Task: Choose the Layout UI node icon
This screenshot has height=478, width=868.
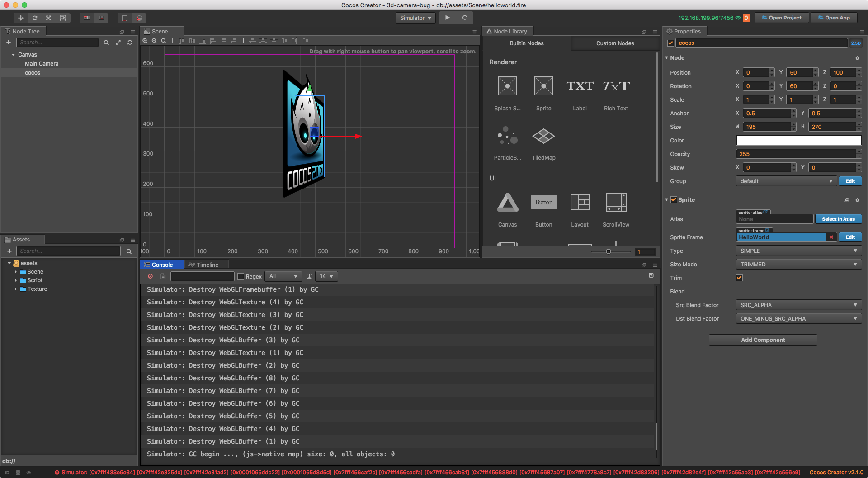Action: tap(580, 202)
